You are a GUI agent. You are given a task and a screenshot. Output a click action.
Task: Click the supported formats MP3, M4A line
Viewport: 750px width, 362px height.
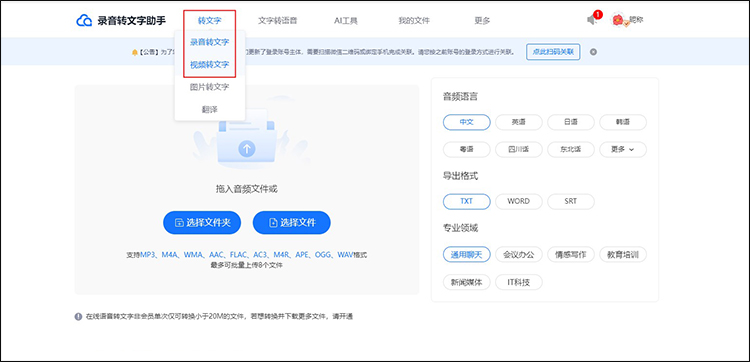coord(246,255)
